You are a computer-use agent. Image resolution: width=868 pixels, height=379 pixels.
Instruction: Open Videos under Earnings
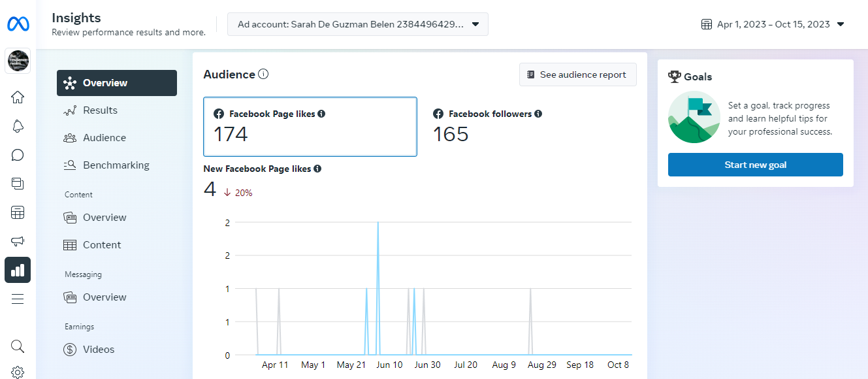98,350
